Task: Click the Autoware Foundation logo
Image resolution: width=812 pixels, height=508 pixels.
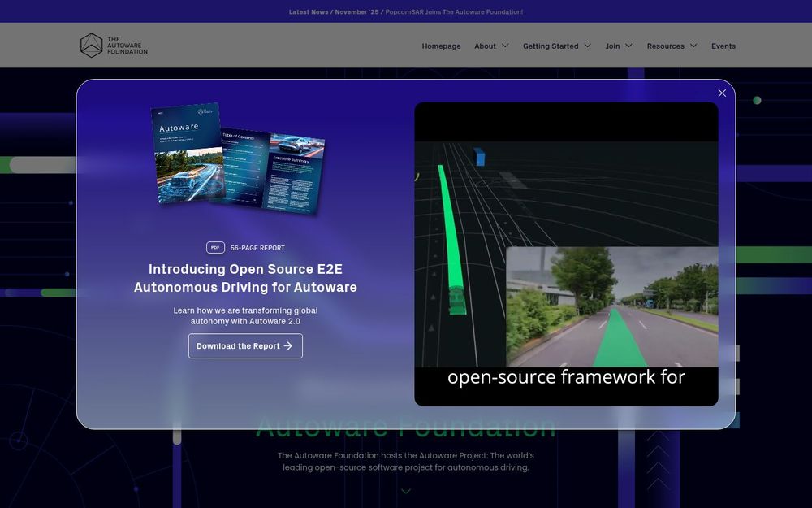Action: click(x=114, y=45)
